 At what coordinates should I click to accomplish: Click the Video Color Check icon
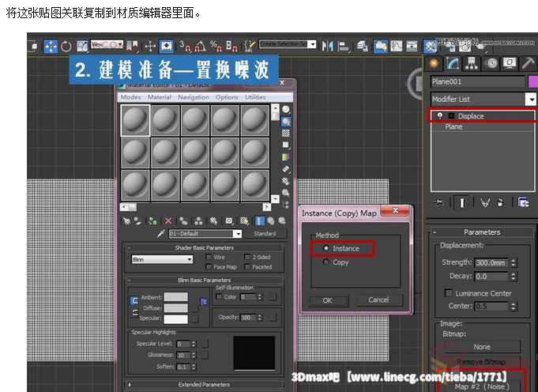pos(286,156)
